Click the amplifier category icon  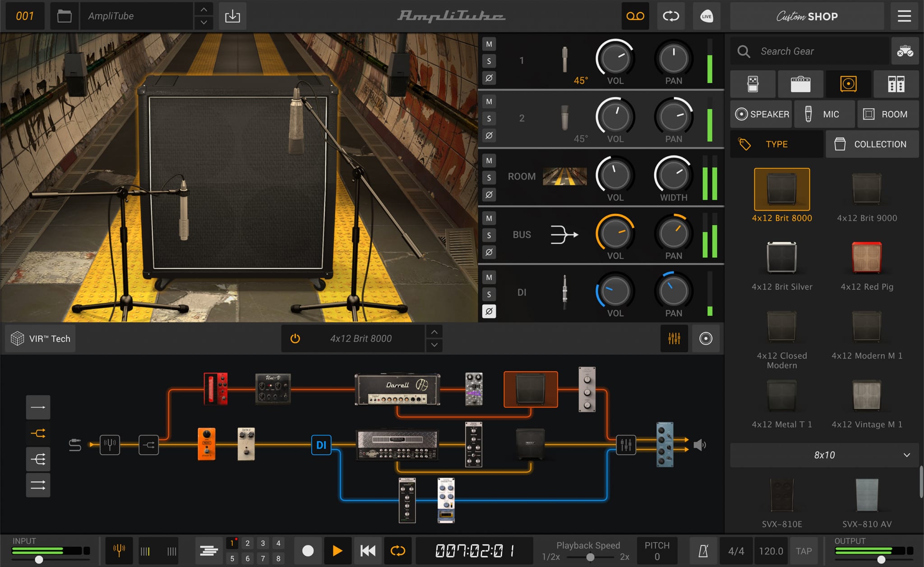[x=801, y=84]
